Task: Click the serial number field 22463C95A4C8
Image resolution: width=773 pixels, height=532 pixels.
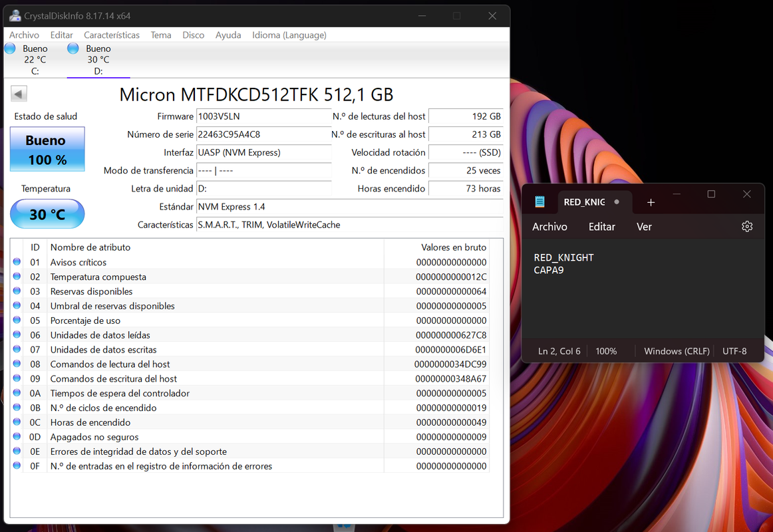Action: point(263,134)
